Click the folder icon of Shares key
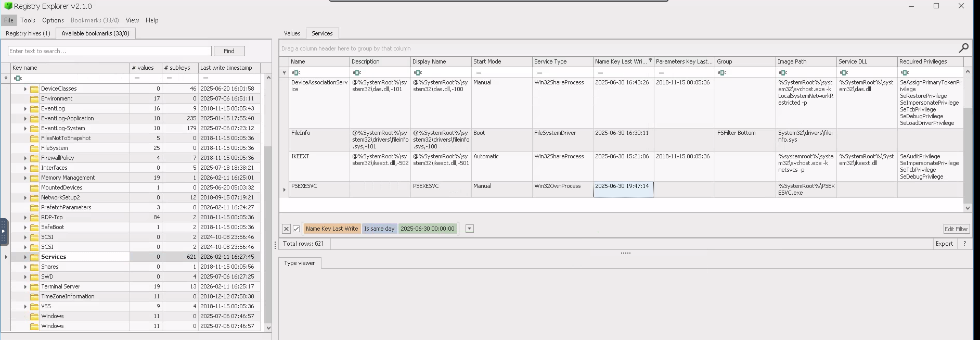The height and width of the screenshot is (340, 980). [34, 267]
